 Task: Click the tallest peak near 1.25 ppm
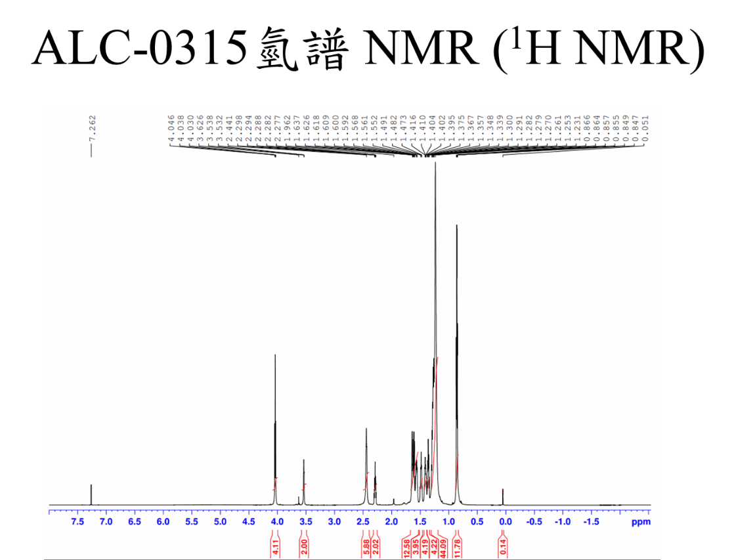click(x=435, y=263)
